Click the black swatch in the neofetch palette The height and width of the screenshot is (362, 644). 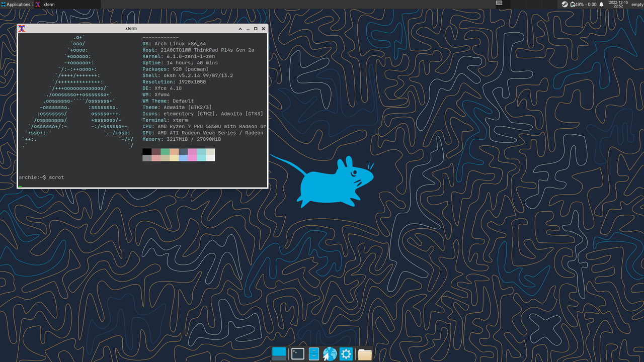tap(147, 151)
